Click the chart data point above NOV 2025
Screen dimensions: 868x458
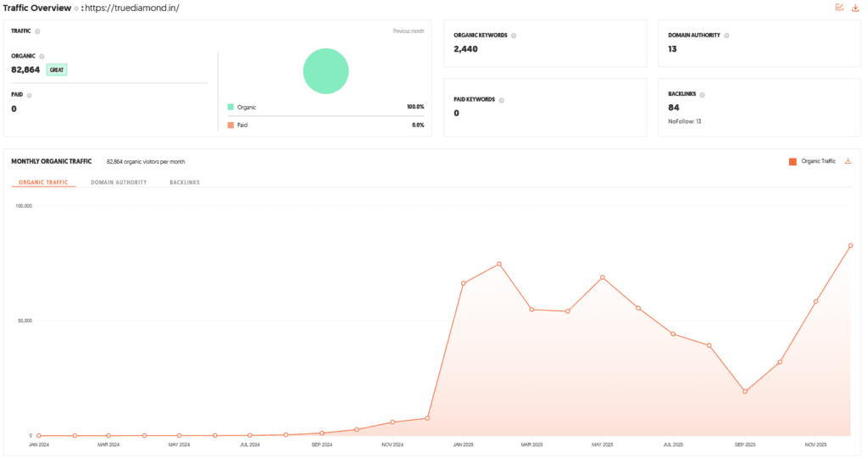tap(816, 302)
